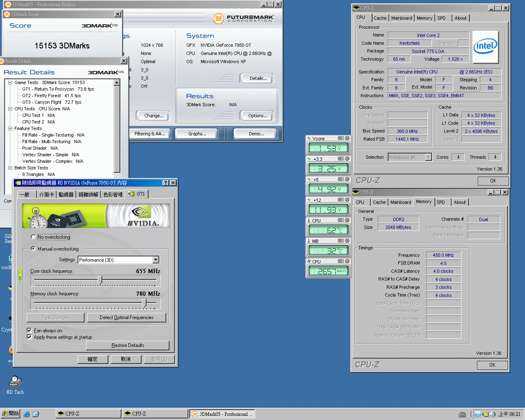Collapse the Feature Tests tree node
The width and height of the screenshot is (525, 420).
pos(10,128)
